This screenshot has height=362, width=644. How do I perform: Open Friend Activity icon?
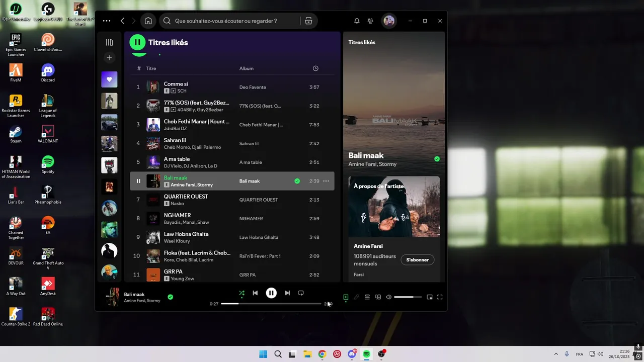coord(370,21)
